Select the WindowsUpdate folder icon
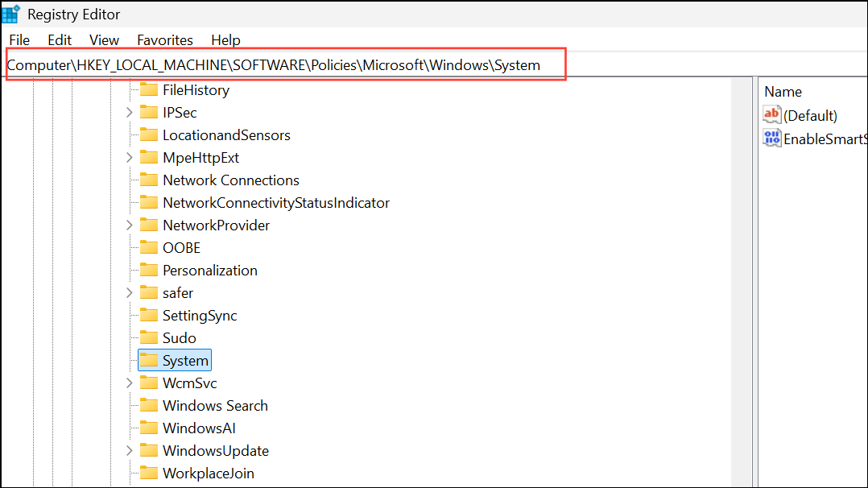The width and height of the screenshot is (868, 488). click(149, 450)
